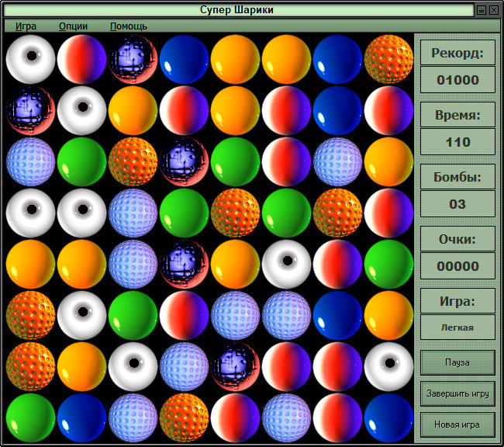Click the green ball in the sixth row
The width and height of the screenshot is (504, 447).
click(133, 315)
